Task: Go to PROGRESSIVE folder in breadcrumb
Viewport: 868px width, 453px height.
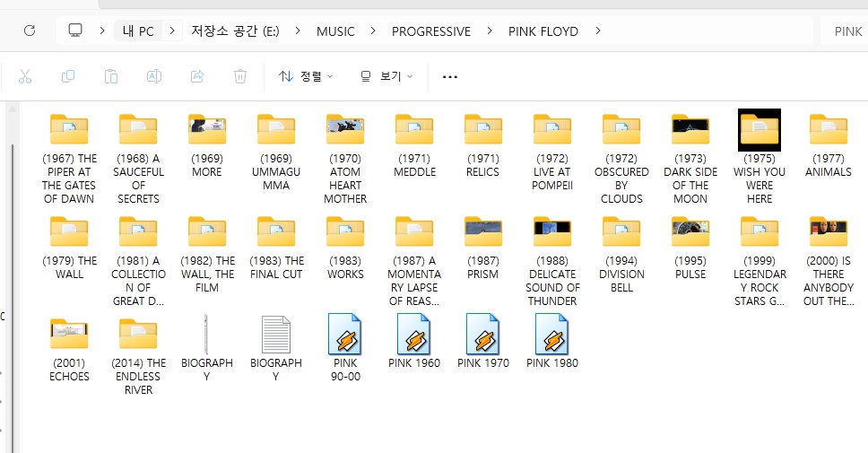Action: pyautogui.click(x=430, y=30)
